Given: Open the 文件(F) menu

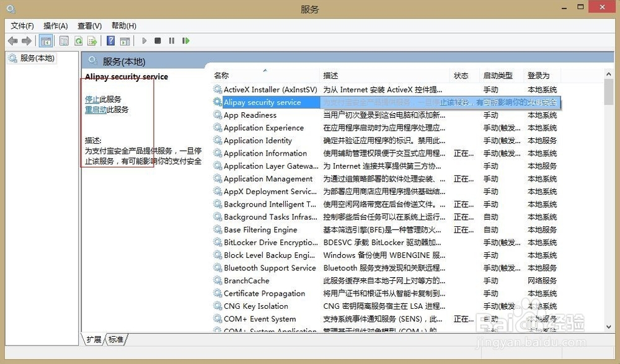Looking at the screenshot, I should tap(22, 25).
